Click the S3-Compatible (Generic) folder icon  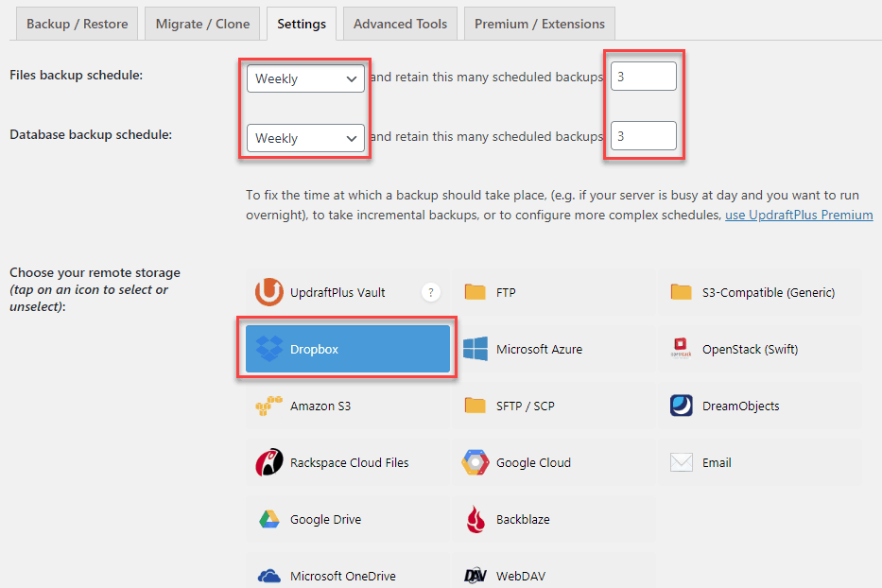point(682,292)
